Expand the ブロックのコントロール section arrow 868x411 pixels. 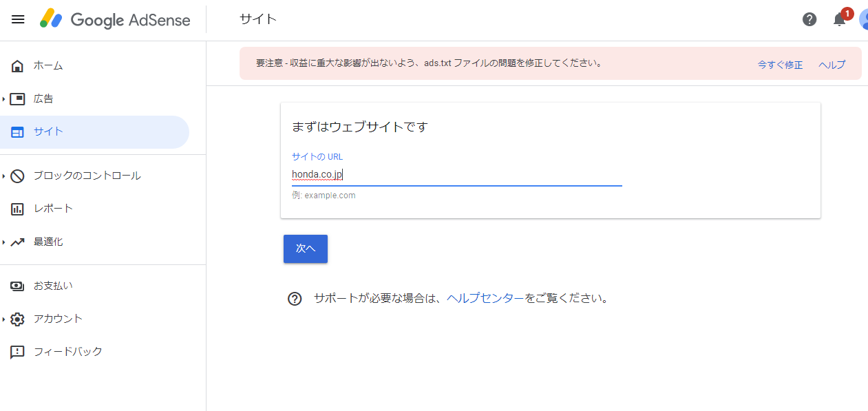(x=3, y=176)
